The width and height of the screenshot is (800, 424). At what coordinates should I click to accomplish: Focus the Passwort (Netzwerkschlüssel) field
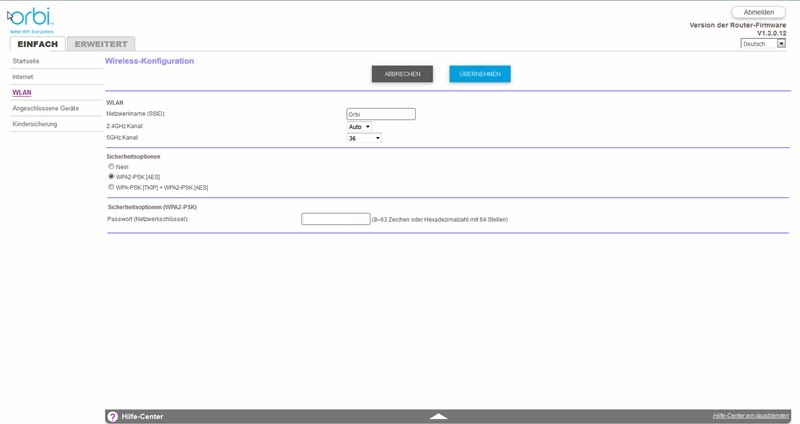[336, 219]
